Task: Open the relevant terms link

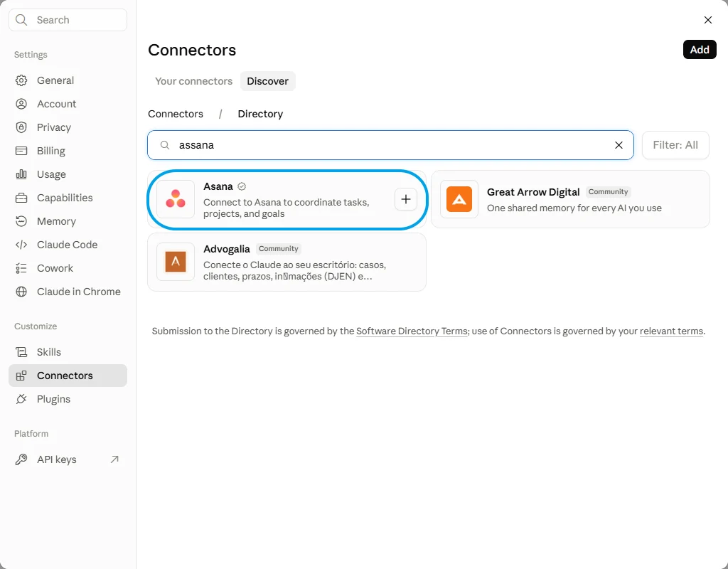Action: 671,331
